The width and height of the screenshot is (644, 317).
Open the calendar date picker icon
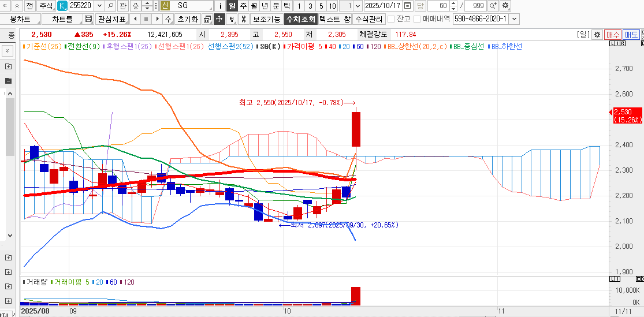(x=408, y=6)
